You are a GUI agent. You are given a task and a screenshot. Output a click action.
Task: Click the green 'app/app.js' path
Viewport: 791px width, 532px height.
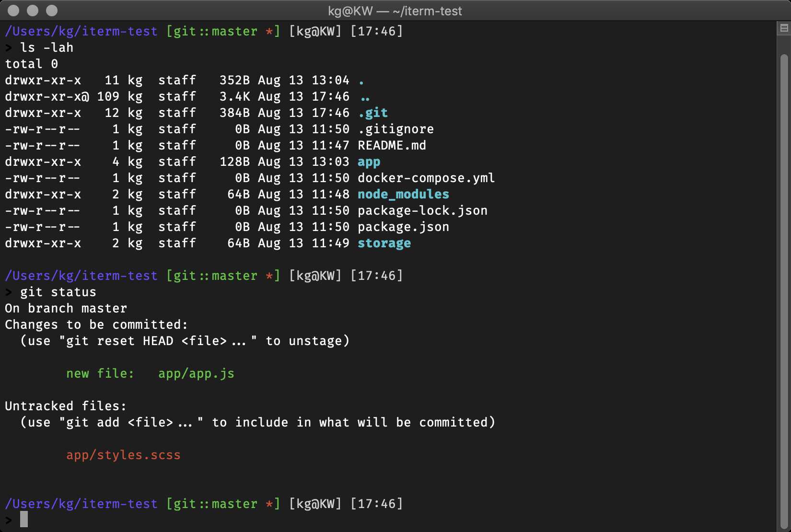click(x=197, y=373)
